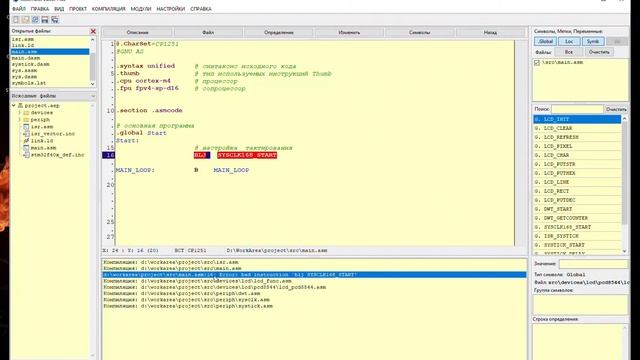Click the first (new file) toolbar icon
Screen dimensions: 640x360
tap(16, 20)
